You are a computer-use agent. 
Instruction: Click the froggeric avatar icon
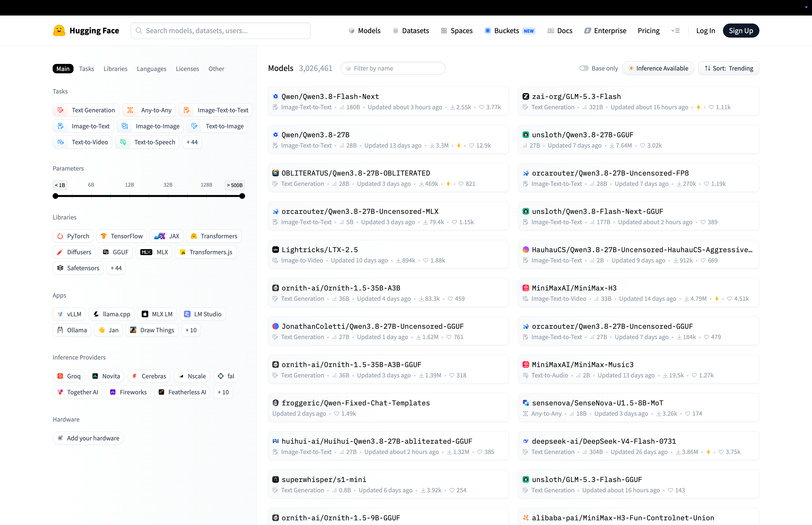click(x=275, y=403)
